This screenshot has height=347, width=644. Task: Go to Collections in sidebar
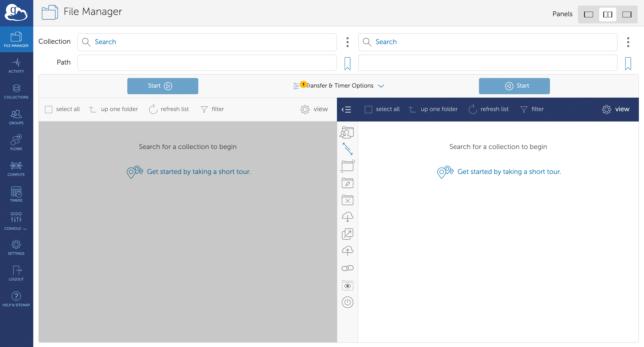16,91
